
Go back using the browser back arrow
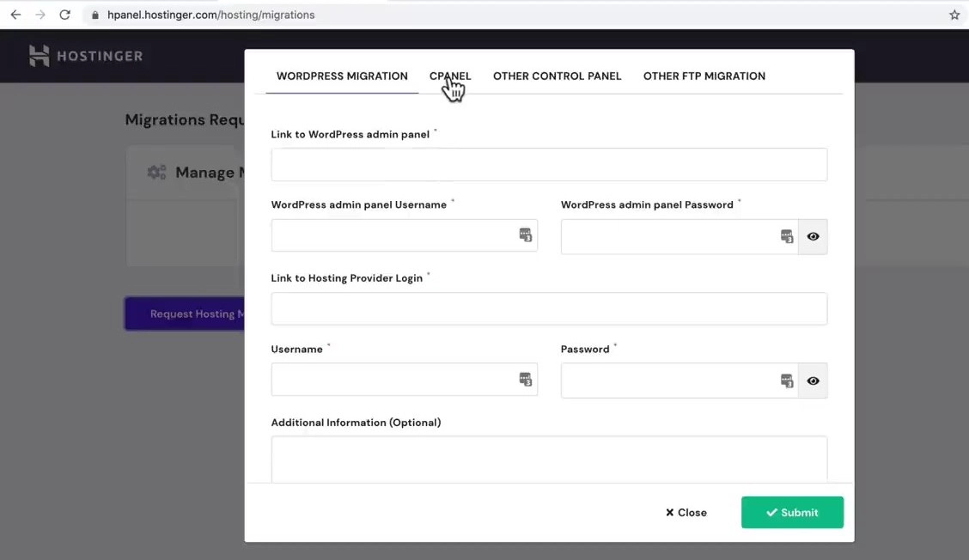[15, 14]
